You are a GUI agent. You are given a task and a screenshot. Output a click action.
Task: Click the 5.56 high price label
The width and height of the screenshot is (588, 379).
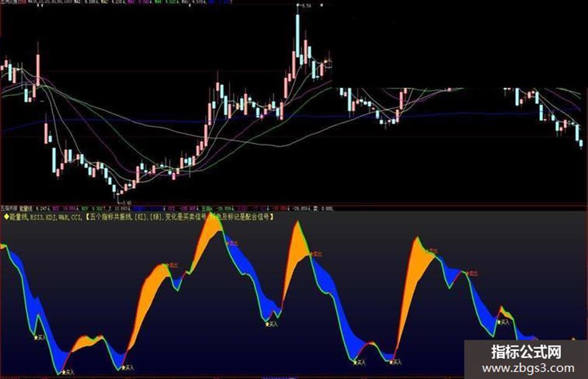tap(306, 6)
